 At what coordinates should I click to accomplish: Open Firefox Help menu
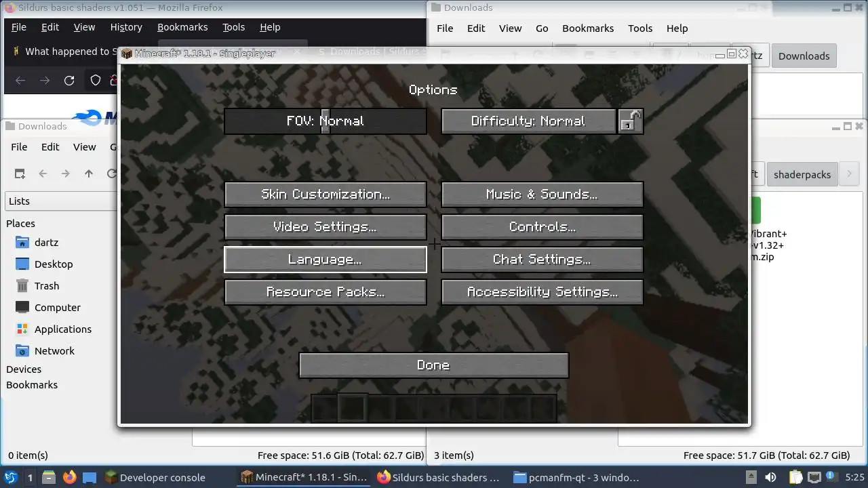tap(270, 27)
